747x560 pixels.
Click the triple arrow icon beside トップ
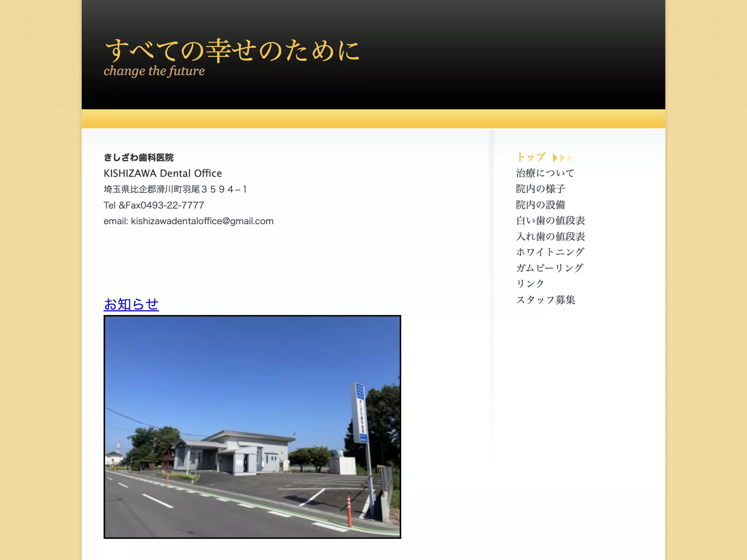562,157
